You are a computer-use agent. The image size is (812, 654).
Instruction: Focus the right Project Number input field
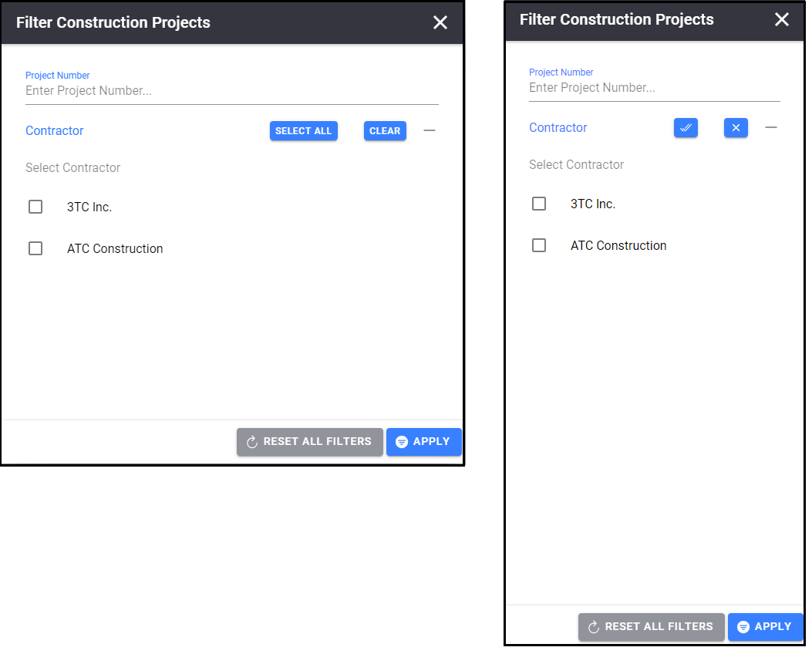point(654,88)
